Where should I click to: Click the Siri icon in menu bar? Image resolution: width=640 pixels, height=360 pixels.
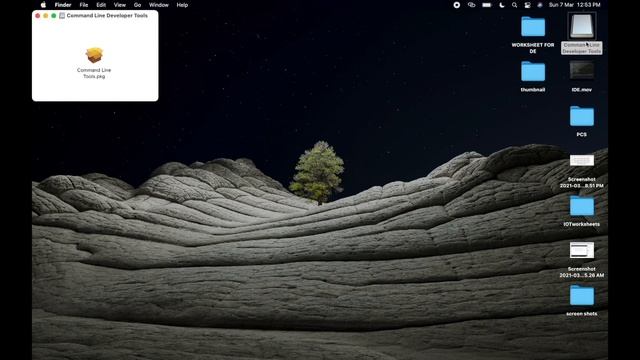click(x=540, y=5)
